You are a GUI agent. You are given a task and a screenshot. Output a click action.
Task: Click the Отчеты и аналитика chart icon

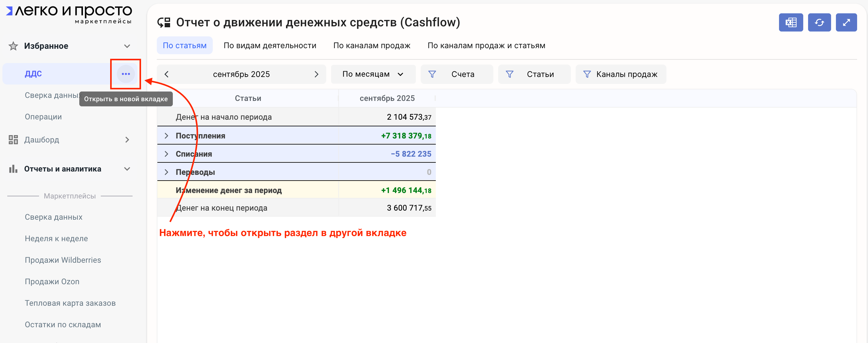(x=13, y=169)
